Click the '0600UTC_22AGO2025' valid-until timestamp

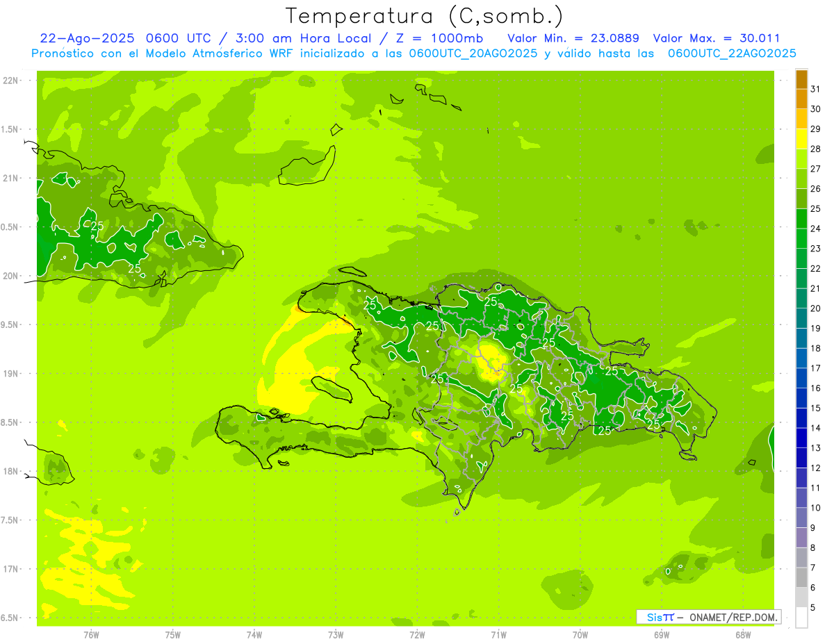[x=732, y=53]
